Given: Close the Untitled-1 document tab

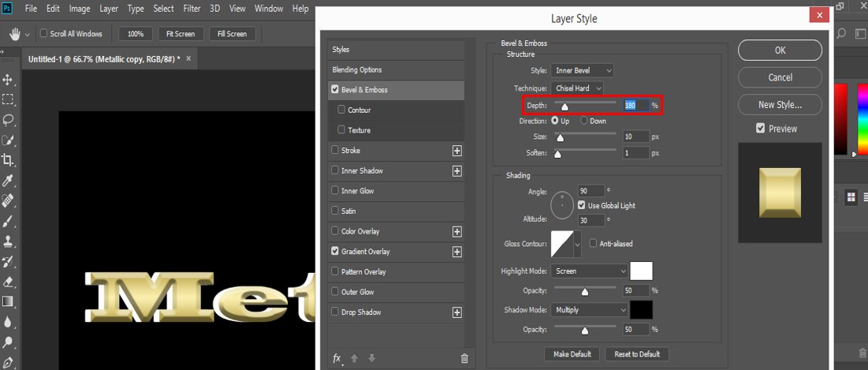Looking at the screenshot, I should pos(188,58).
